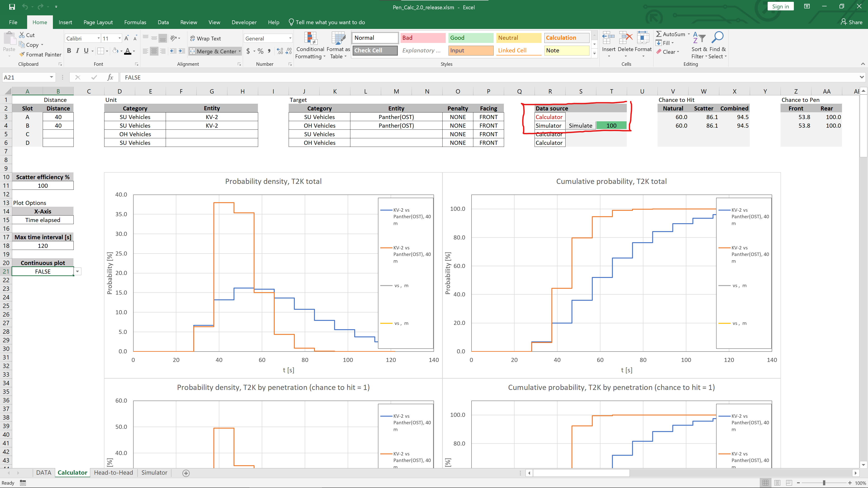Click the Decrease Decimal icon
This screenshot has width=868, height=488.
288,51
